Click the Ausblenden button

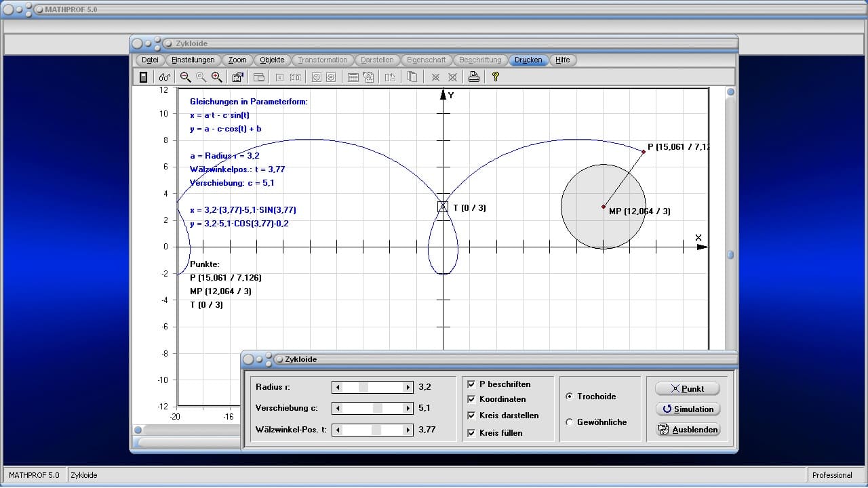[687, 430]
